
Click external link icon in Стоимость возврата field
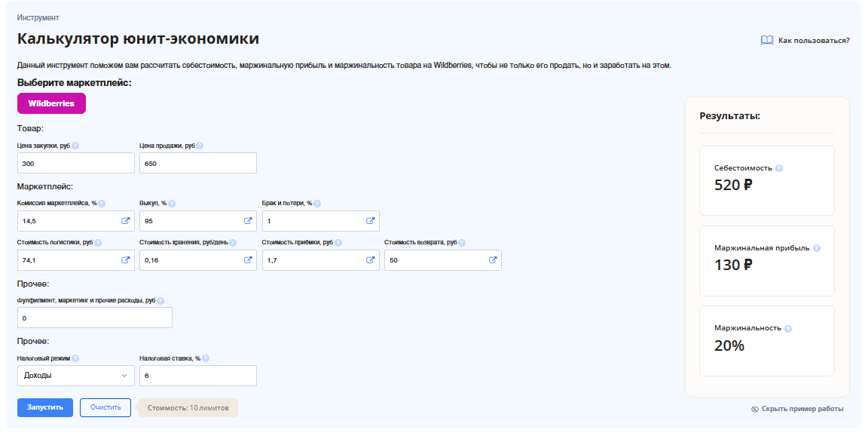click(x=493, y=260)
